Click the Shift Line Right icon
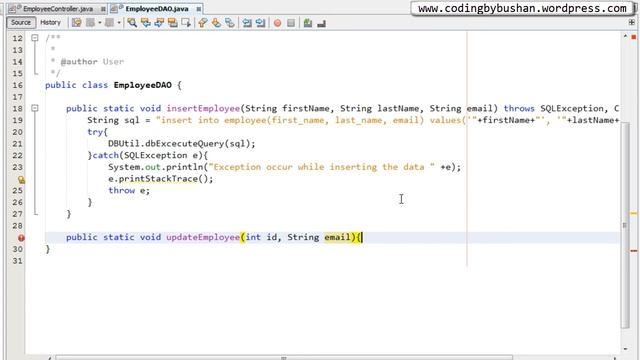 [260, 23]
